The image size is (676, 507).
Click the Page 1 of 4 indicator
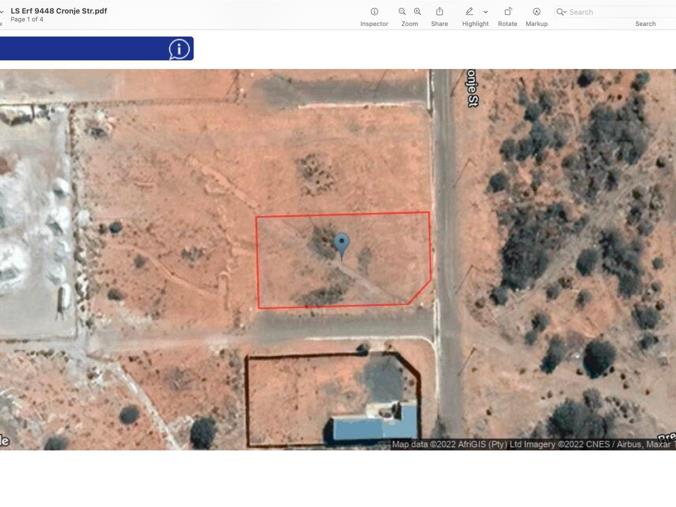point(27,19)
